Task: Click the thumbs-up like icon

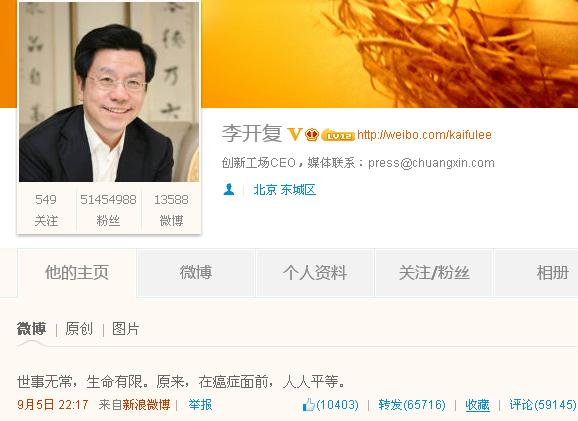Action: 309,405
